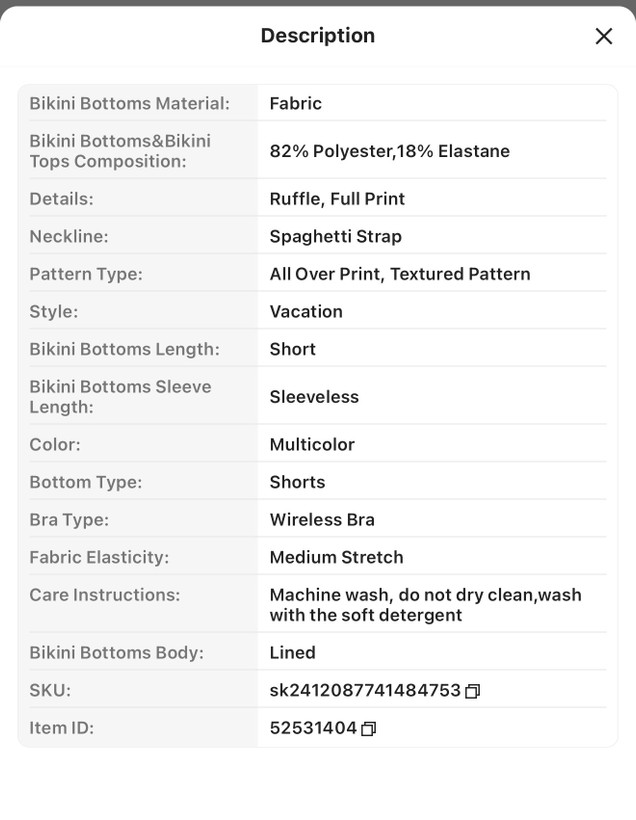Viewport: 636px width, 820px height.
Task: Click the Vacation style value
Action: [x=306, y=312]
